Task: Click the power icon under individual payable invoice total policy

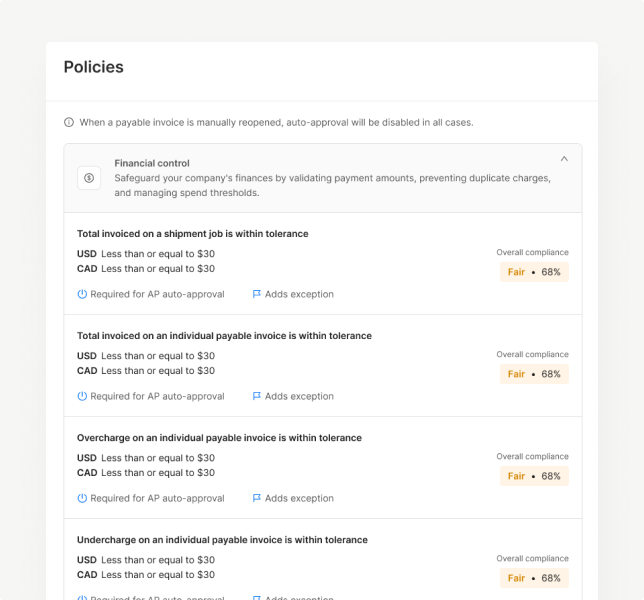Action: [x=82, y=396]
